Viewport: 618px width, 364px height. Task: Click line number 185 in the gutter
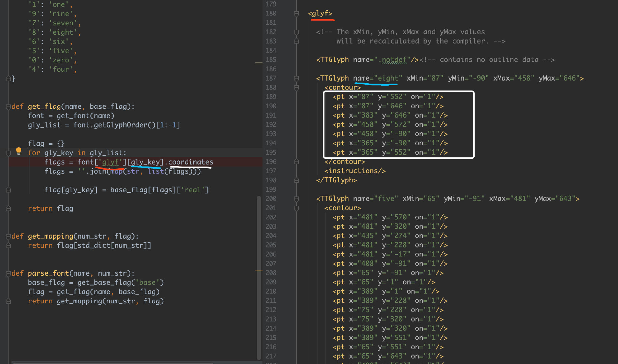coord(271,60)
